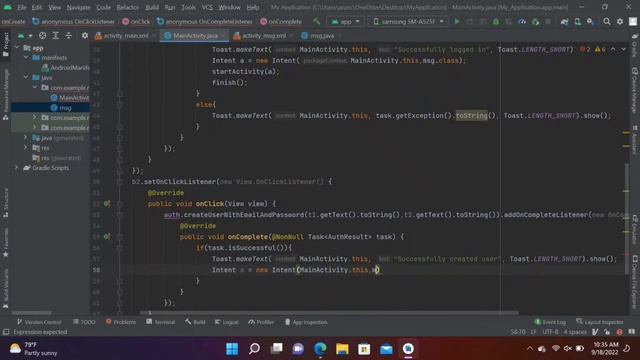Click the taskbar search icon

[254, 349]
